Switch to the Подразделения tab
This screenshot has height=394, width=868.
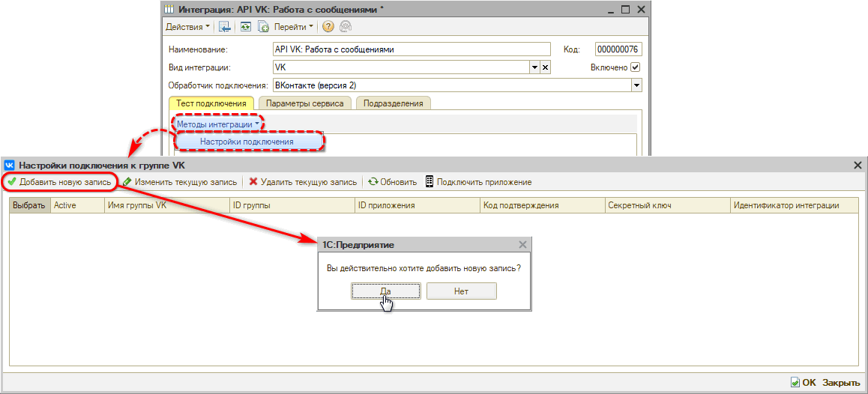[393, 103]
